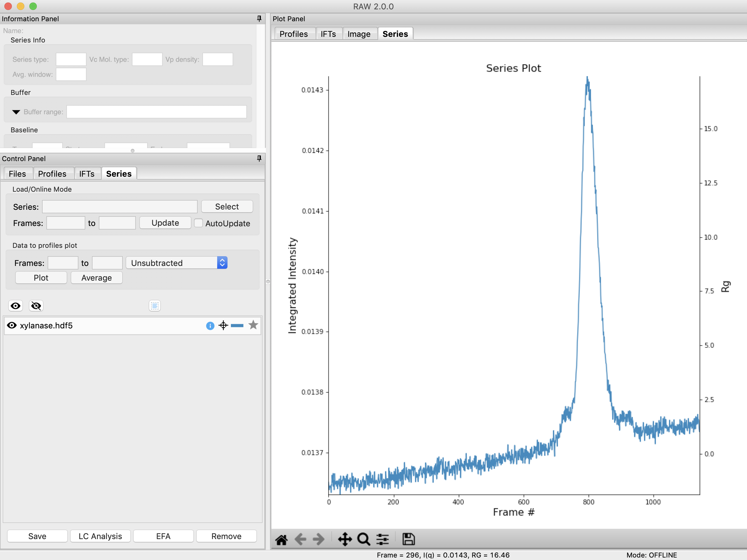Viewport: 747px width, 560px height.
Task: Click the Series file path field
Action: pos(120,207)
